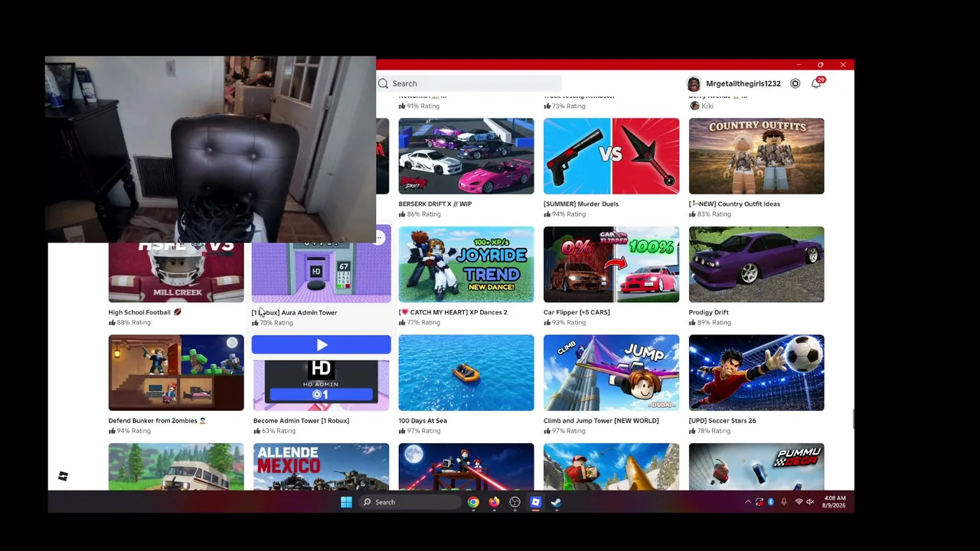Select the Murder Duels gun vs knife thumbnail

(611, 156)
